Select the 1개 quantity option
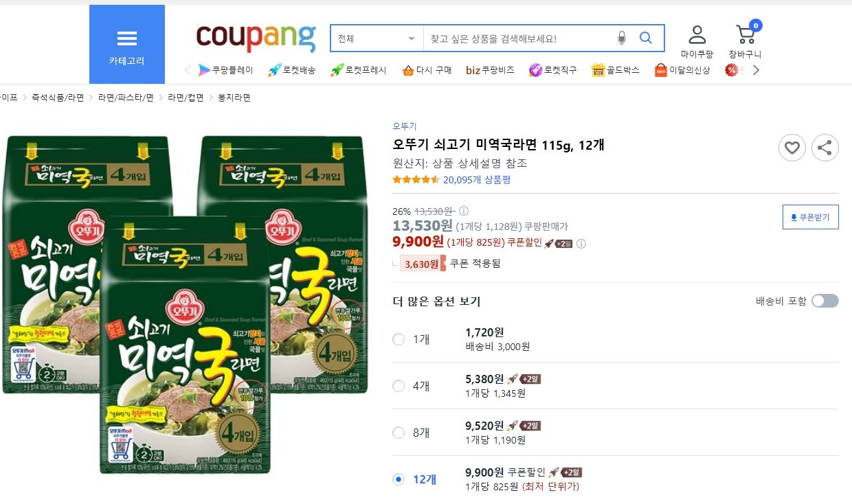 399,339
